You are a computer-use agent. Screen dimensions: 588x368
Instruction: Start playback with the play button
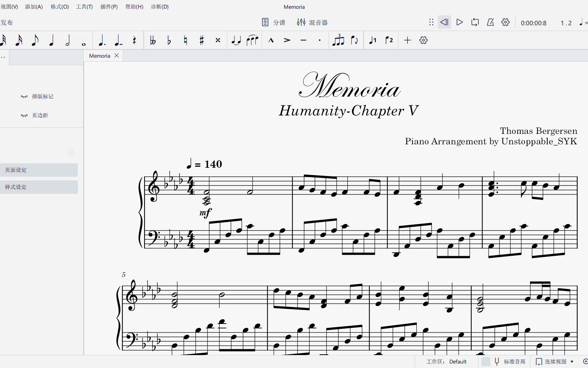pos(459,22)
